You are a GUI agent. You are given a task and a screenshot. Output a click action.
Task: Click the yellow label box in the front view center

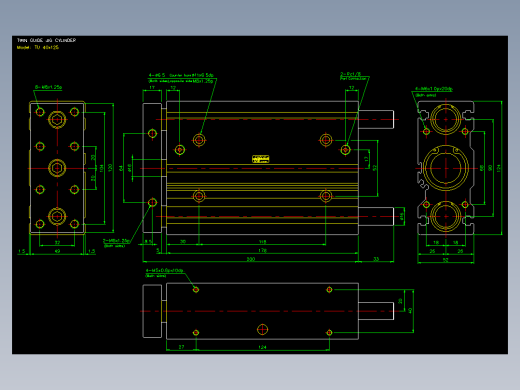pyautogui.click(x=260, y=159)
